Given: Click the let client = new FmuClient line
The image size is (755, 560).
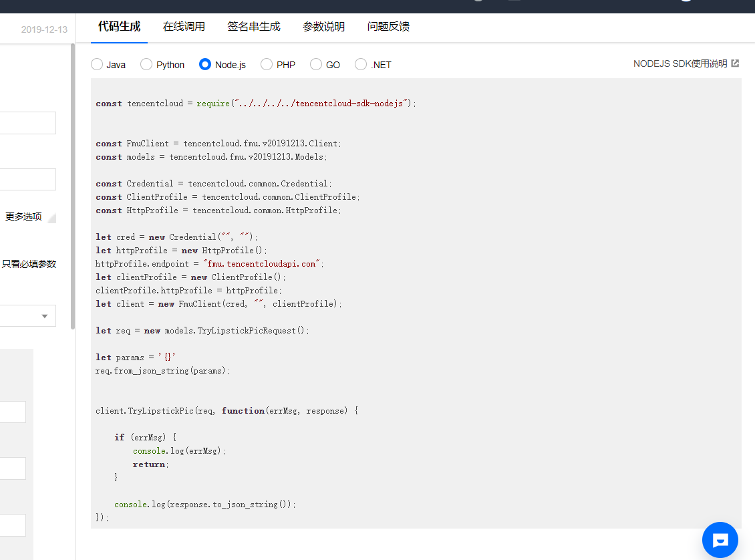Looking at the screenshot, I should click(218, 304).
